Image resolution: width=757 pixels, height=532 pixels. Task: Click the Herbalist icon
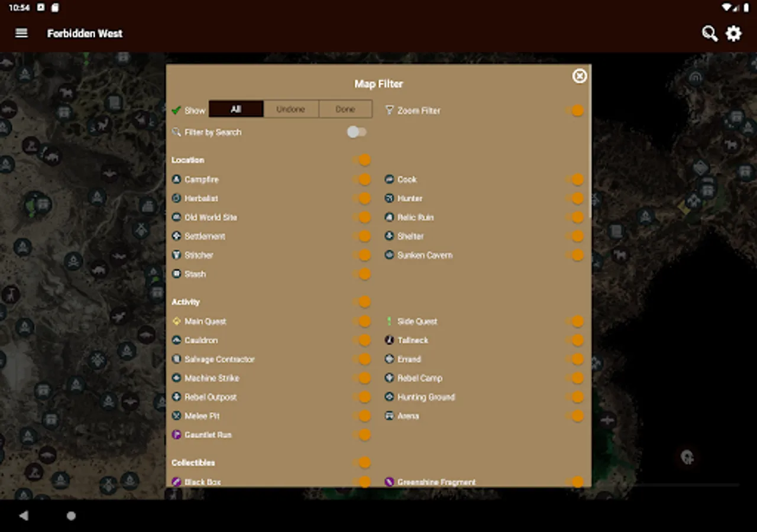tap(176, 198)
